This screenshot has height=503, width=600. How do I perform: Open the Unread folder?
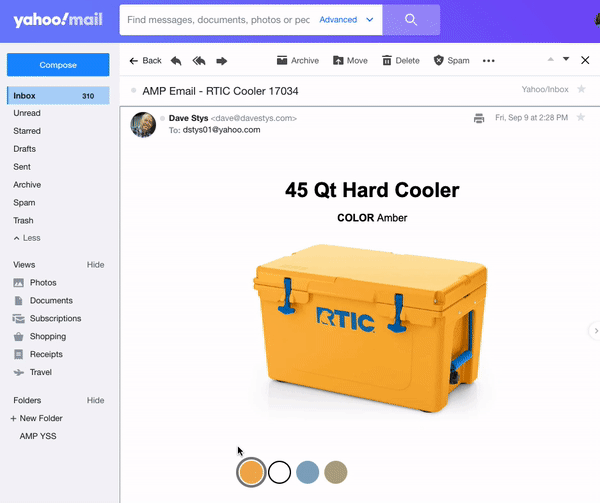(27, 113)
